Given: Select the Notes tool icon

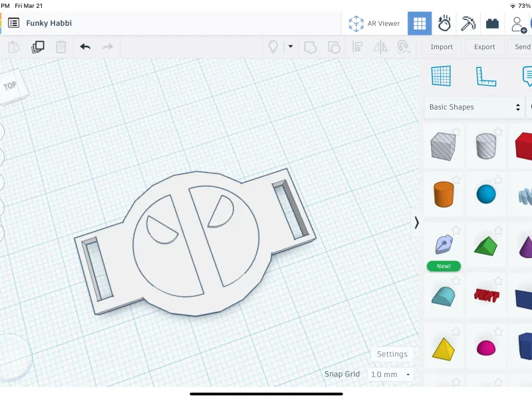Looking at the screenshot, I should point(527,76).
